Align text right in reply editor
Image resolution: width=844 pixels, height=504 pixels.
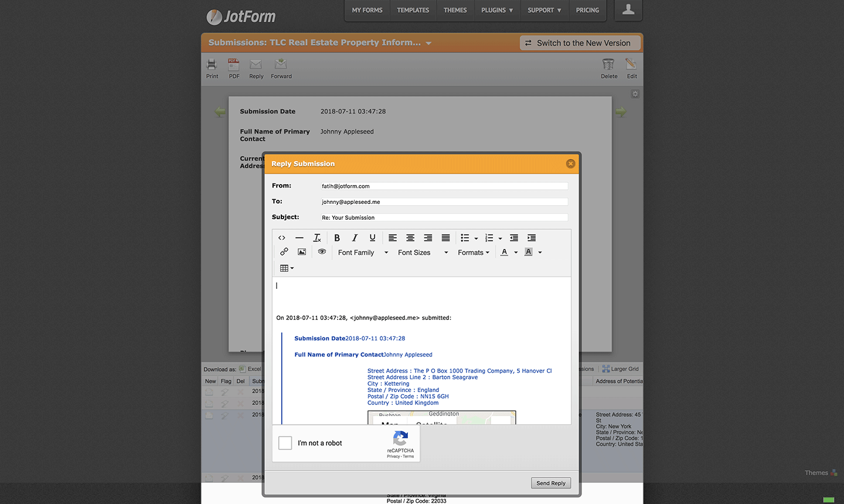[x=428, y=238]
